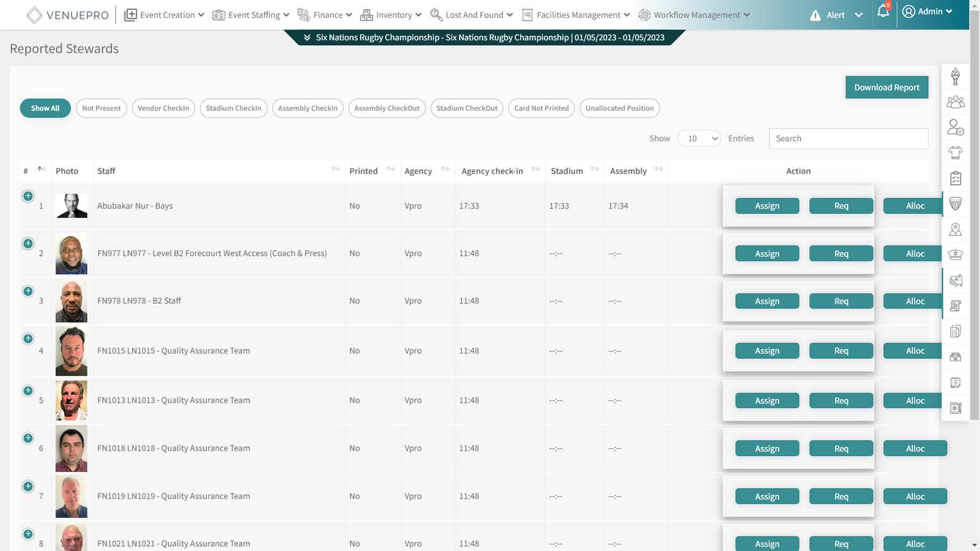Image resolution: width=980 pixels, height=551 pixels.
Task: Click the Search input field
Action: pyautogui.click(x=848, y=138)
